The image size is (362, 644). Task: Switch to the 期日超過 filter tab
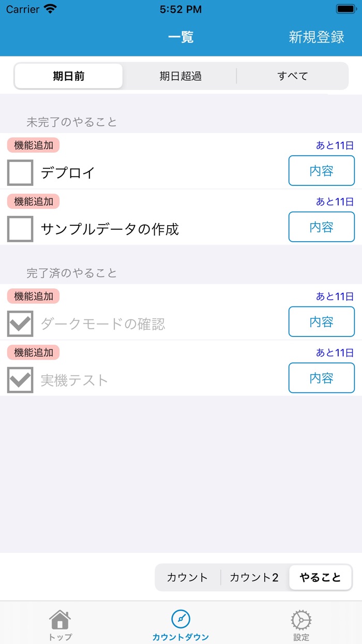click(x=180, y=76)
